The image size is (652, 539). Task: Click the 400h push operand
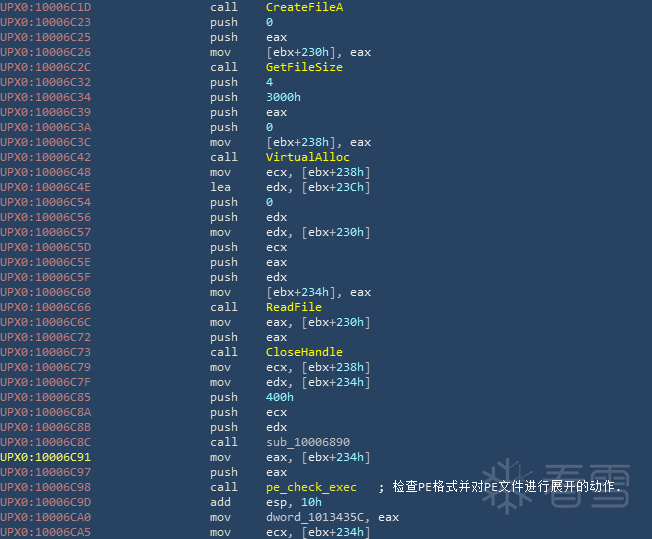(279, 397)
